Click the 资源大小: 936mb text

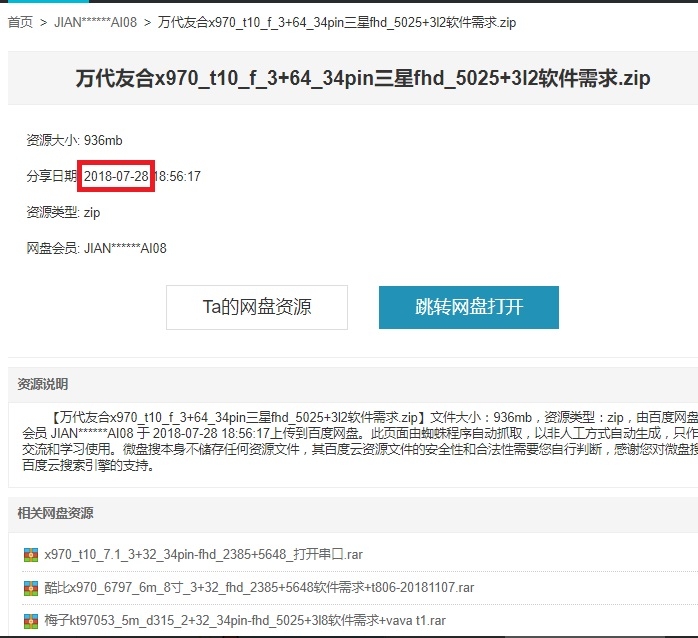(74, 140)
